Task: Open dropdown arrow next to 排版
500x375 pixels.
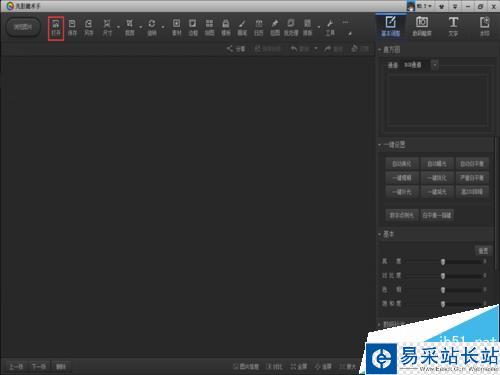Action: pos(319,27)
